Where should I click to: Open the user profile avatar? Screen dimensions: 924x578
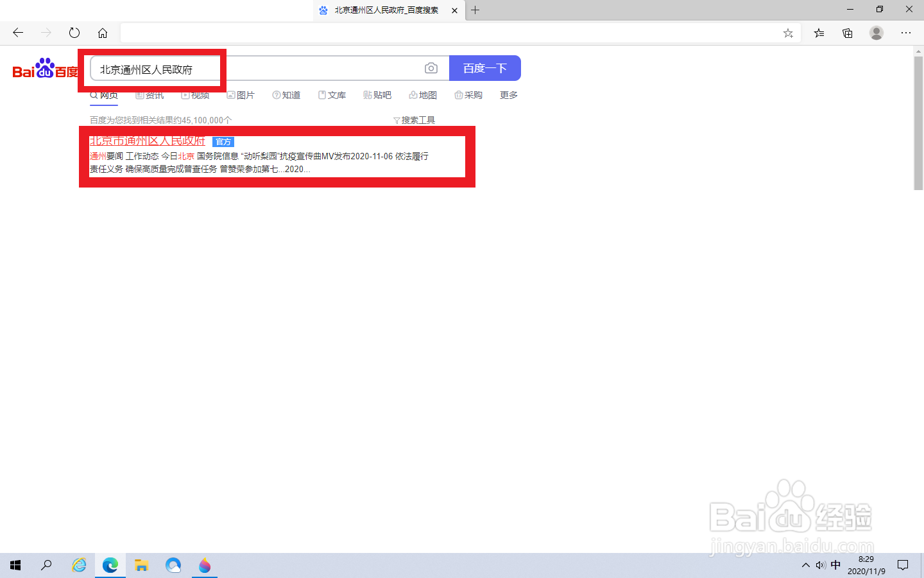[x=877, y=33]
